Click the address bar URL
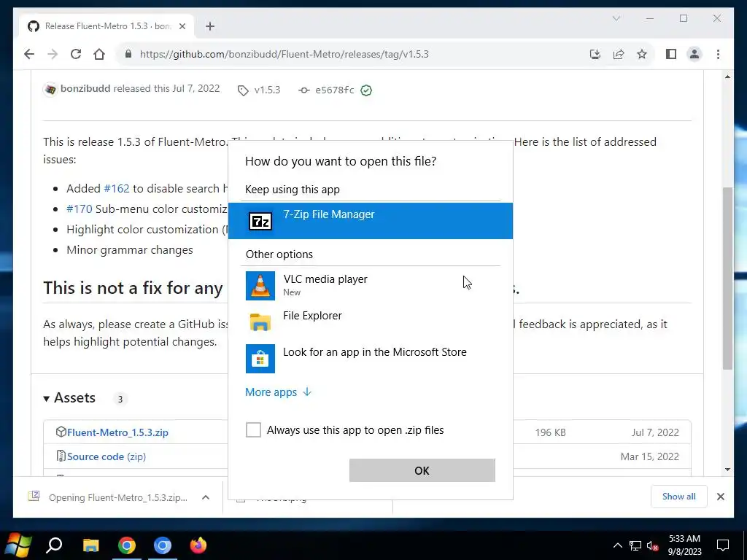The height and width of the screenshot is (560, 747). pos(284,54)
